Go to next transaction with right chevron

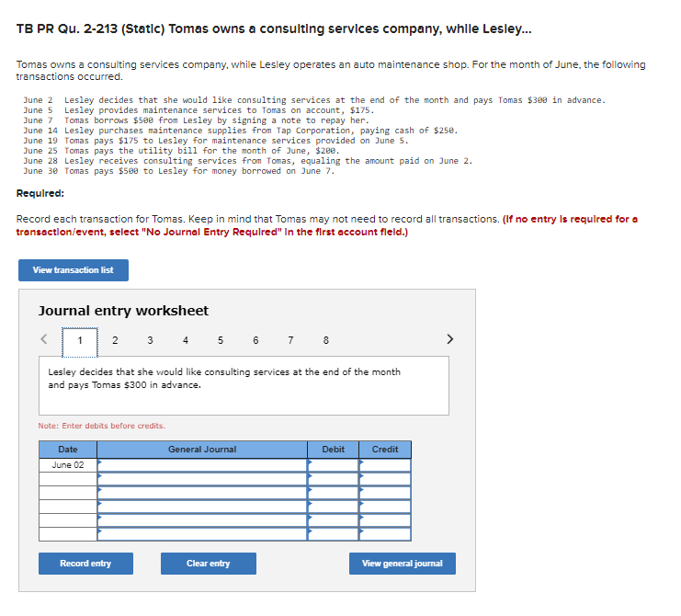pyautogui.click(x=450, y=339)
